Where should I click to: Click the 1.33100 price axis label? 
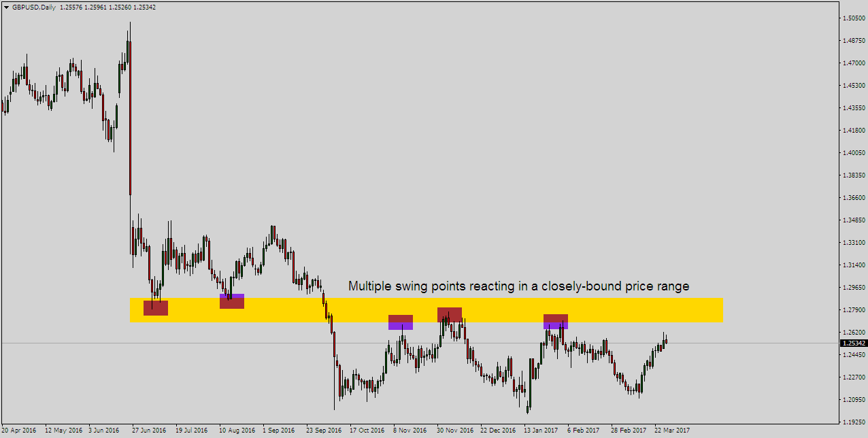(853, 243)
